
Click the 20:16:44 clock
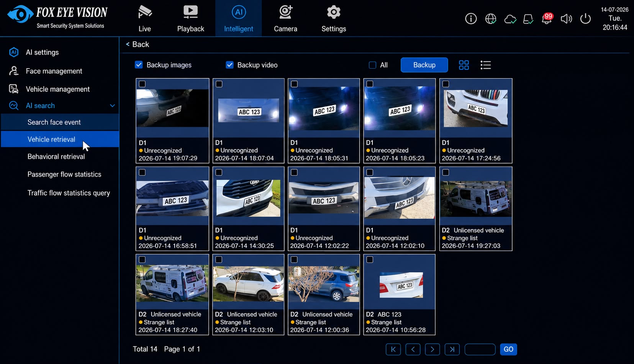click(x=615, y=28)
